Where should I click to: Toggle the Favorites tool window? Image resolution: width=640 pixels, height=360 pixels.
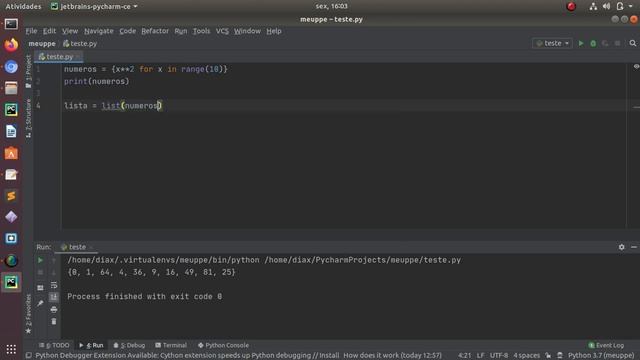tap(28, 313)
